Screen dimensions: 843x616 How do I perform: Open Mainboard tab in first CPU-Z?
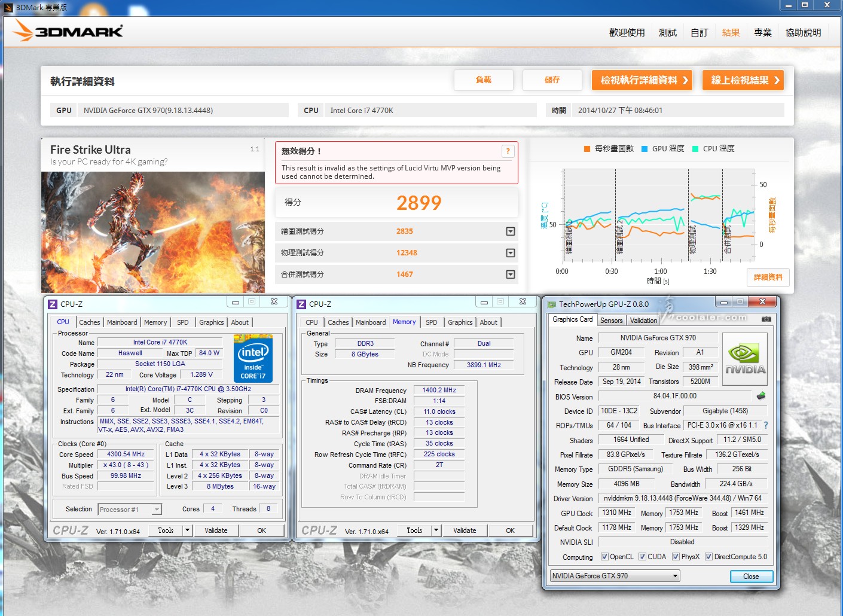pos(122,322)
